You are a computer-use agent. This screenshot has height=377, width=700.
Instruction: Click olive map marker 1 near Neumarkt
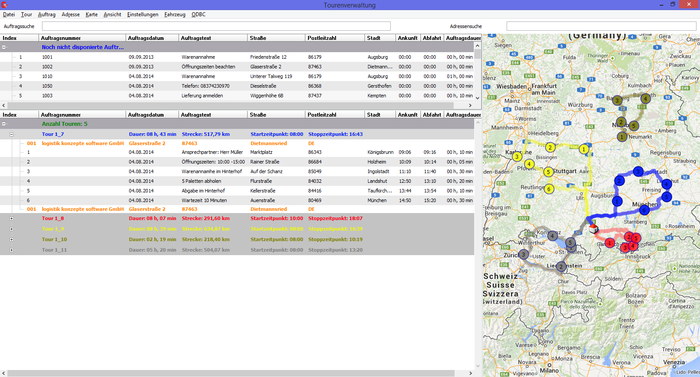[x=622, y=137]
